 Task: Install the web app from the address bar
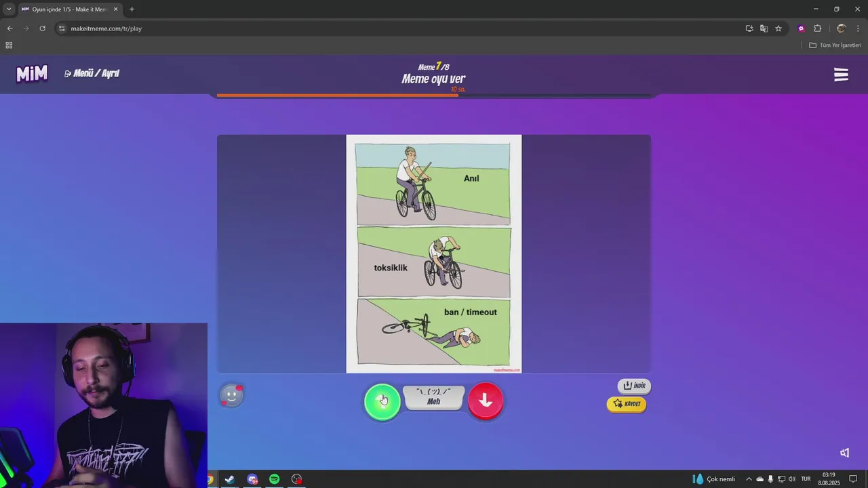749,28
